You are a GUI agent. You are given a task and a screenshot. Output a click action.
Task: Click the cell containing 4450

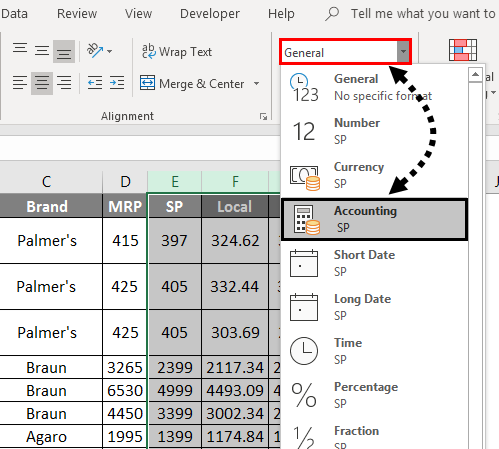point(125,413)
